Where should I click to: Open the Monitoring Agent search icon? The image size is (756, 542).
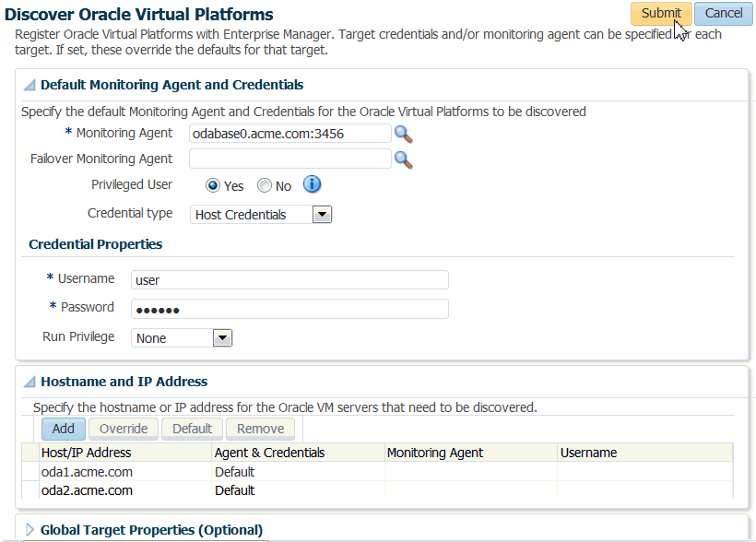[403, 133]
